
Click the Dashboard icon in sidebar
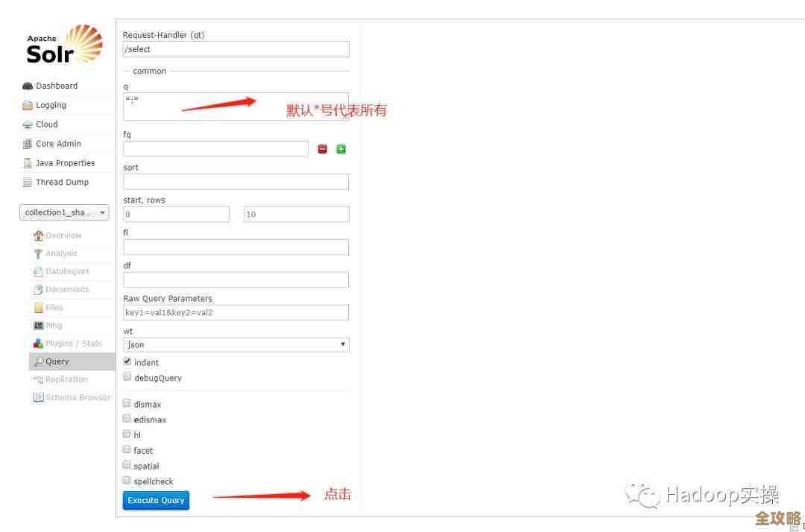[28, 86]
